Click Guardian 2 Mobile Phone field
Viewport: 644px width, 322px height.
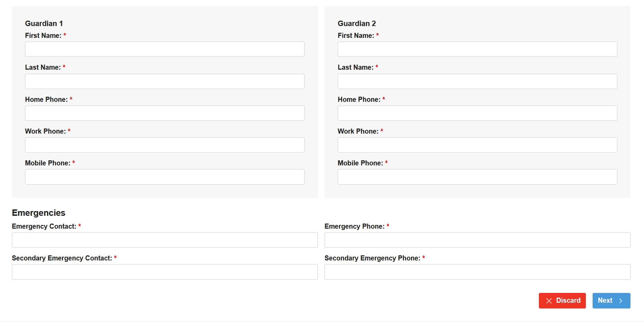click(x=477, y=177)
